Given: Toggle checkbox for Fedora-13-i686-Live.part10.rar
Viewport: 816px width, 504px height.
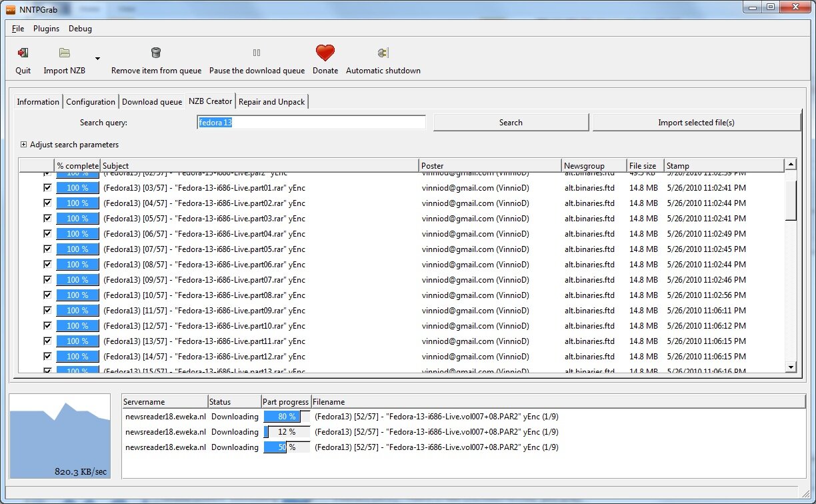Looking at the screenshot, I should pos(47,326).
